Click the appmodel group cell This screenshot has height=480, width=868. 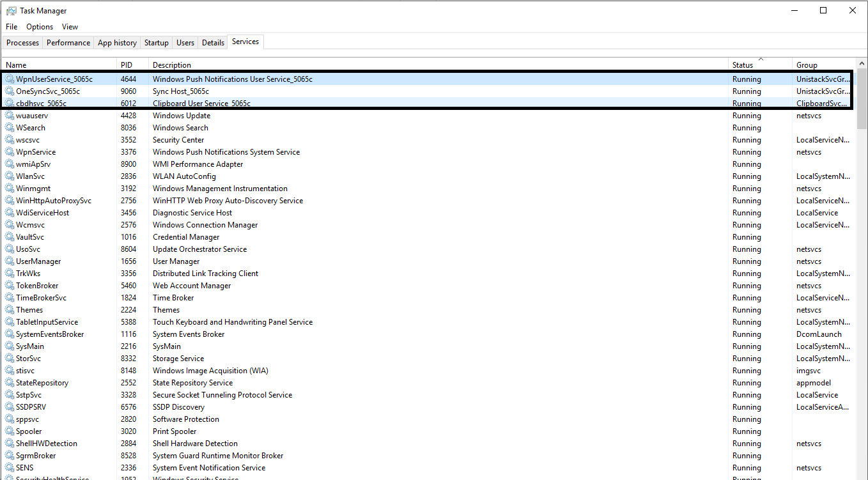tap(814, 383)
